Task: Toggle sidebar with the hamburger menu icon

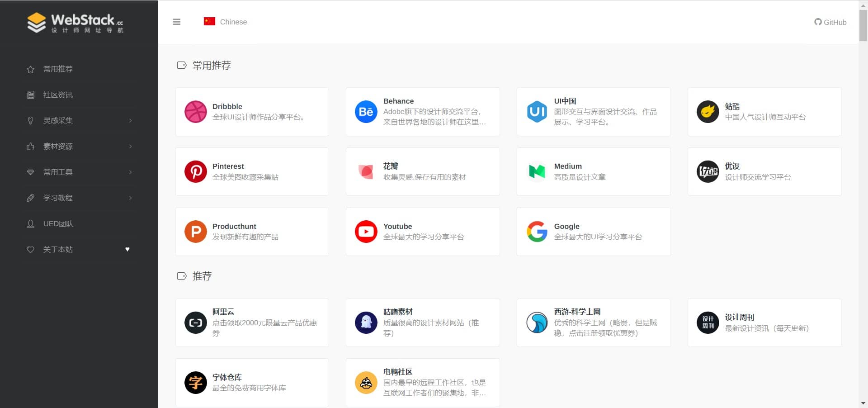Action: click(177, 22)
